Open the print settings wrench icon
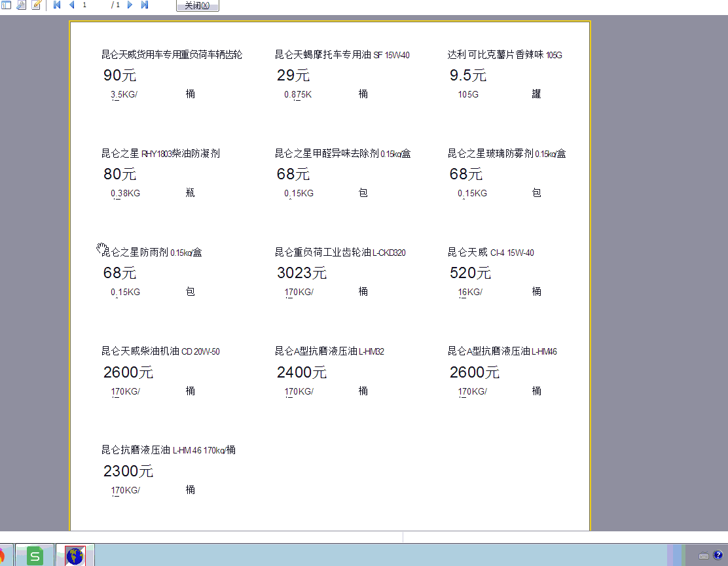 tap(21, 5)
